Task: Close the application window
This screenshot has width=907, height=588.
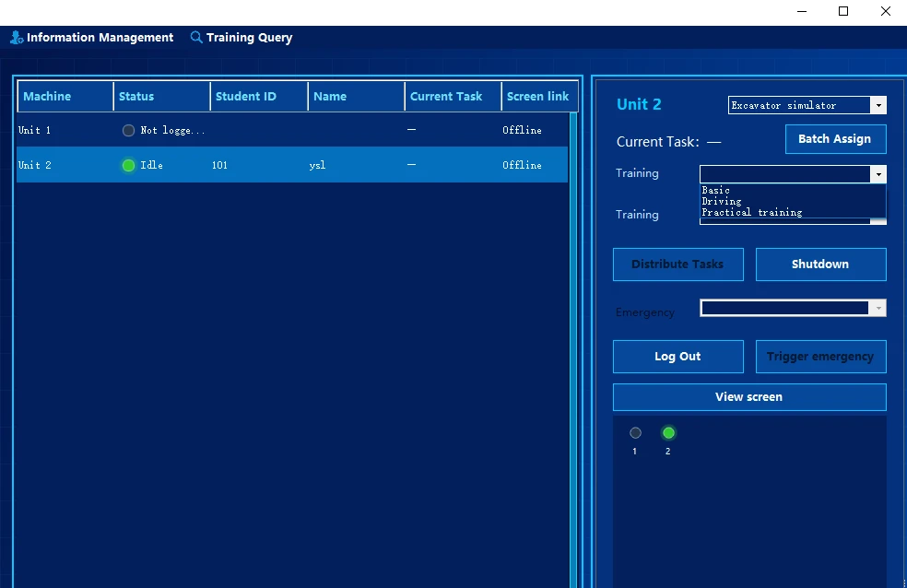Action: (x=886, y=12)
